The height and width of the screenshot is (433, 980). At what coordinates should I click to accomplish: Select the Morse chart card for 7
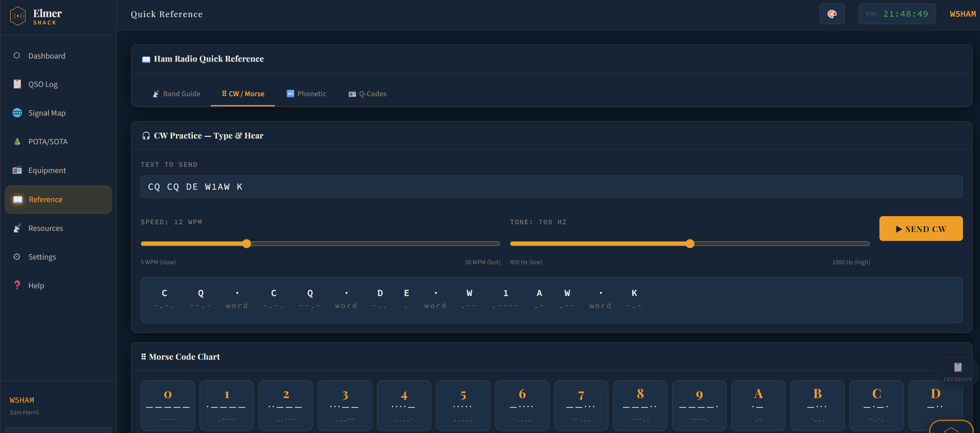(581, 405)
